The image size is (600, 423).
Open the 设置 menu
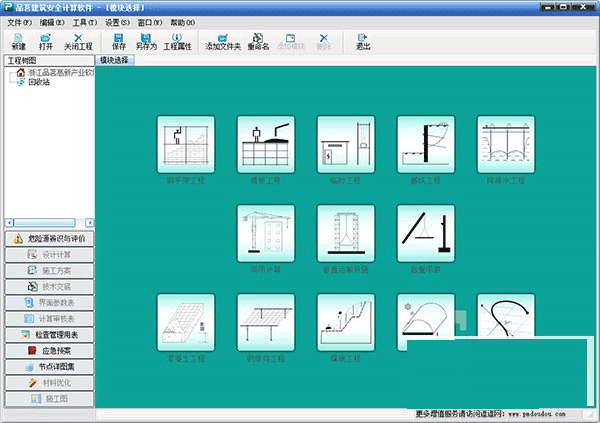(x=117, y=21)
